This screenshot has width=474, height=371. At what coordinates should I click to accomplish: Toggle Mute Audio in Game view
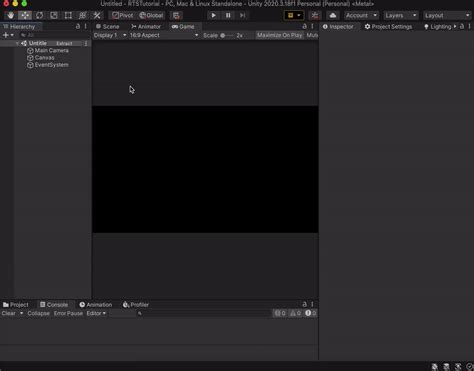311,35
